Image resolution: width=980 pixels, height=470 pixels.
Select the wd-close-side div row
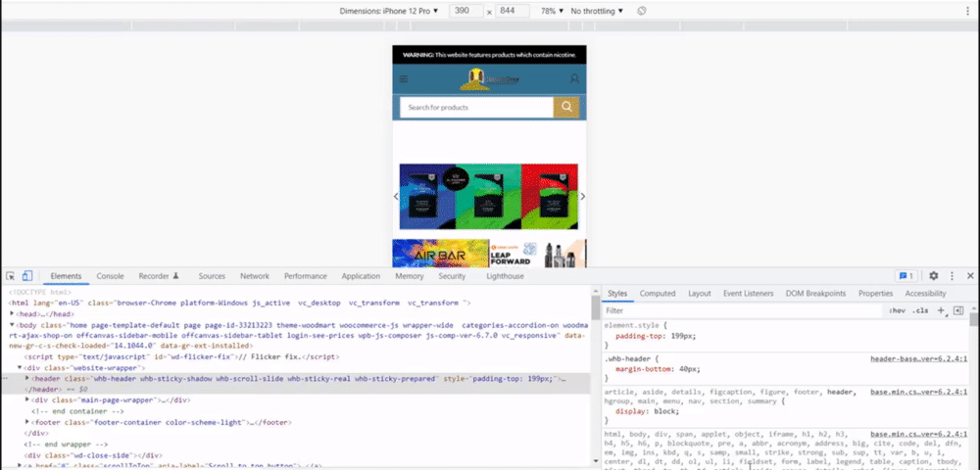pyautogui.click(x=93, y=455)
